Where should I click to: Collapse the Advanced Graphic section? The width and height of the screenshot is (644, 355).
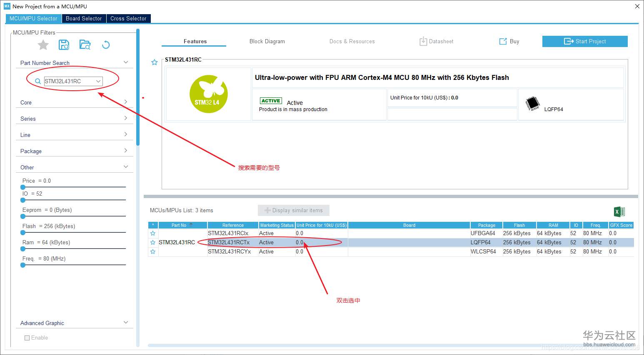(126, 323)
